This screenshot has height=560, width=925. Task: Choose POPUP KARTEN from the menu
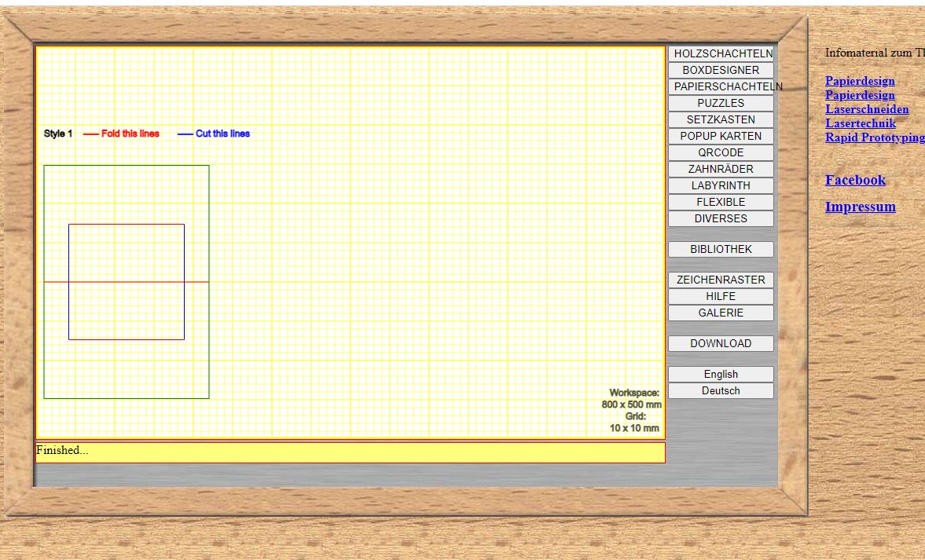pos(721,136)
